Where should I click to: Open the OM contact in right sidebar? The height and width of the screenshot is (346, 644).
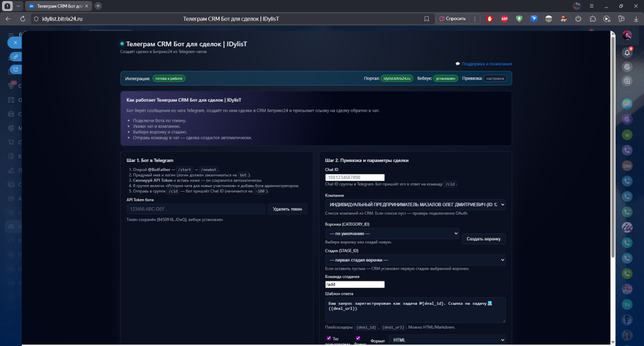(627, 165)
